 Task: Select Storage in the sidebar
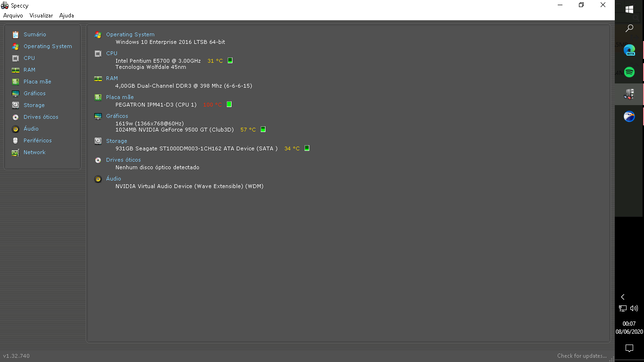[x=34, y=105]
